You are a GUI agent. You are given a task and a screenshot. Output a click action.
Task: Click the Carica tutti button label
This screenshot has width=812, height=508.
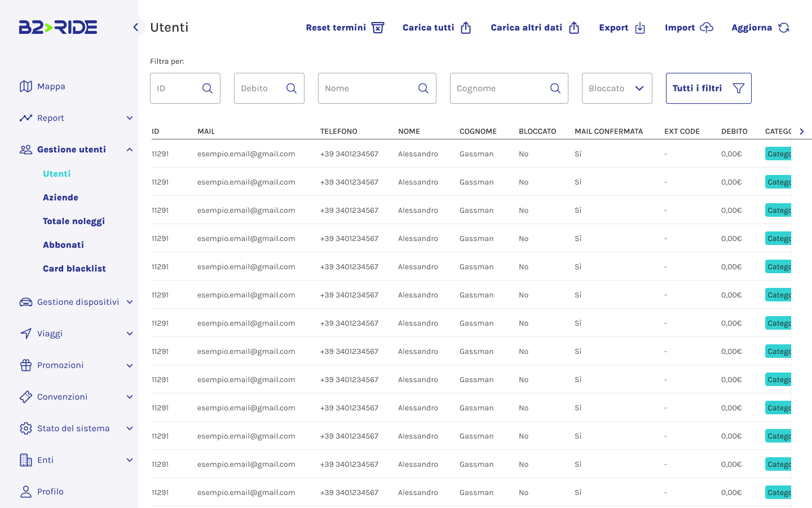(x=429, y=28)
